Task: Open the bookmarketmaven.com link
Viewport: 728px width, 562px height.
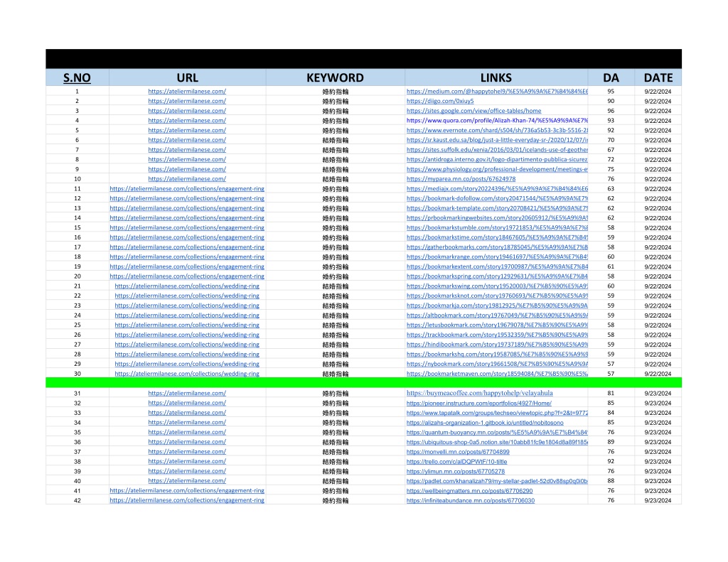Action: 497,374
